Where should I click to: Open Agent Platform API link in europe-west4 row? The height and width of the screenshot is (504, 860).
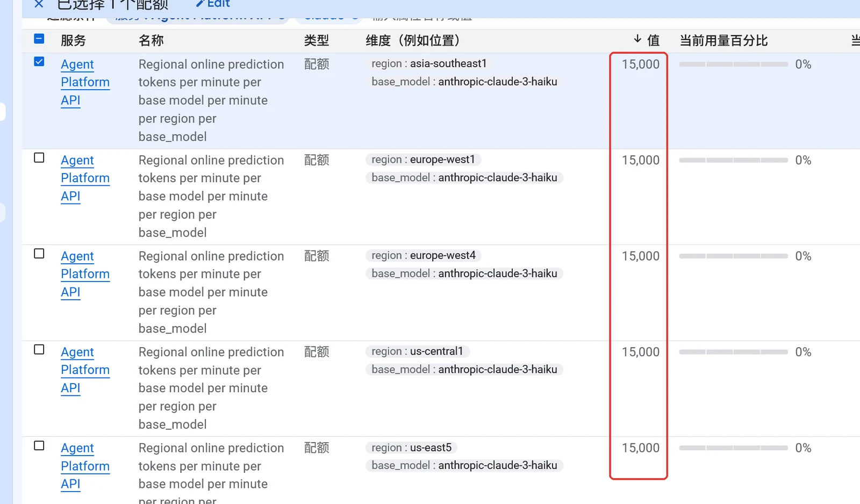(85, 274)
